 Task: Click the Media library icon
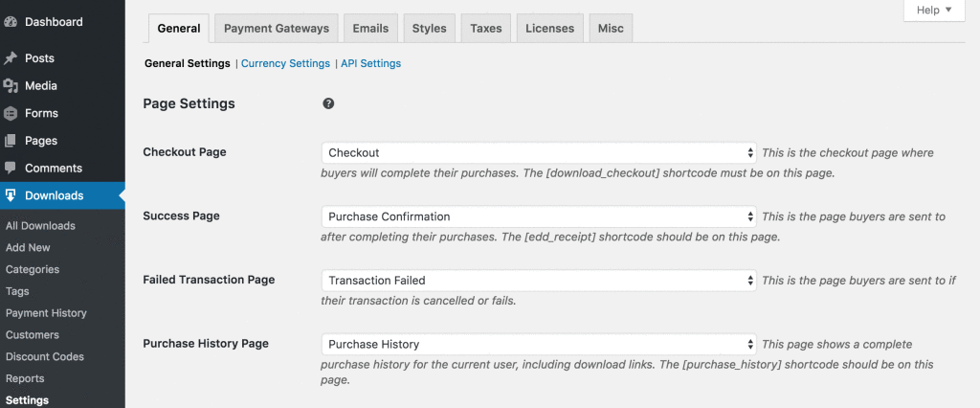point(11,86)
